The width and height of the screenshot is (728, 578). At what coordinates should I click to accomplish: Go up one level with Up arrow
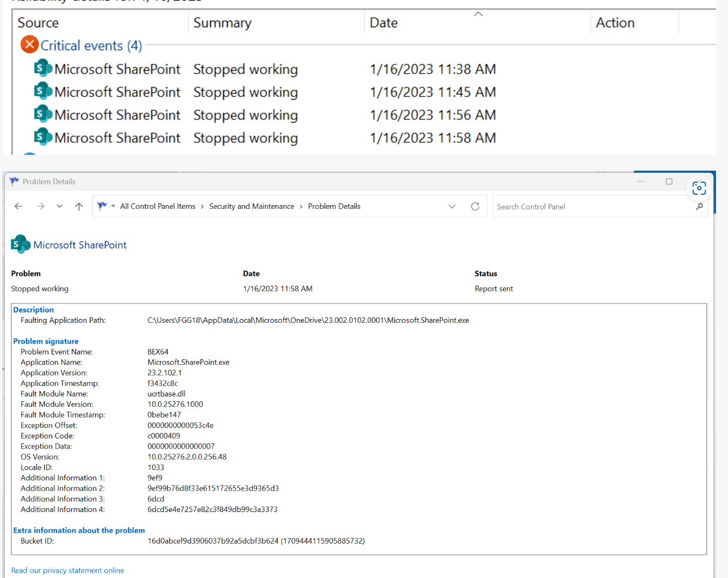click(x=79, y=206)
